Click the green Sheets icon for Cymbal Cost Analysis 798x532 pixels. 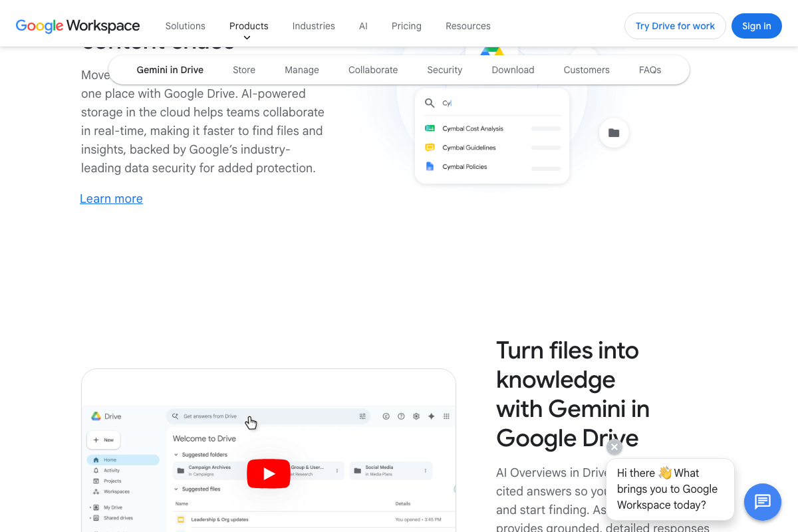[430, 128]
